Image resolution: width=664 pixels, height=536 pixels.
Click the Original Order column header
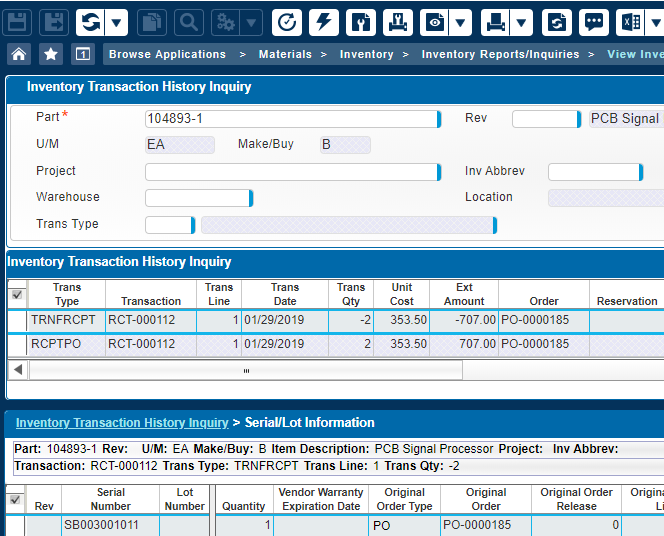(486, 499)
